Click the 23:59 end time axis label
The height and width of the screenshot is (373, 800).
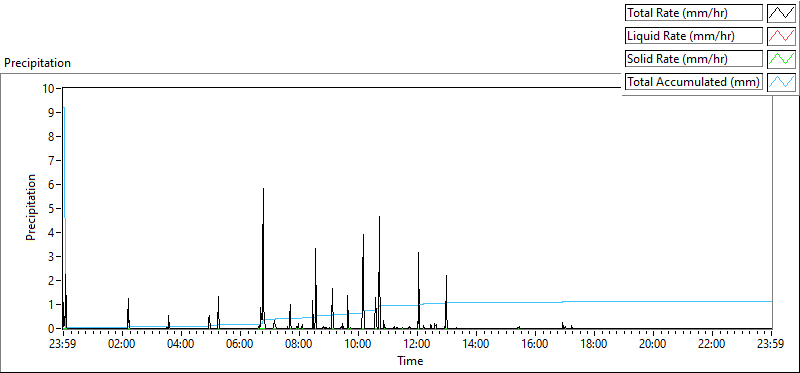click(772, 343)
